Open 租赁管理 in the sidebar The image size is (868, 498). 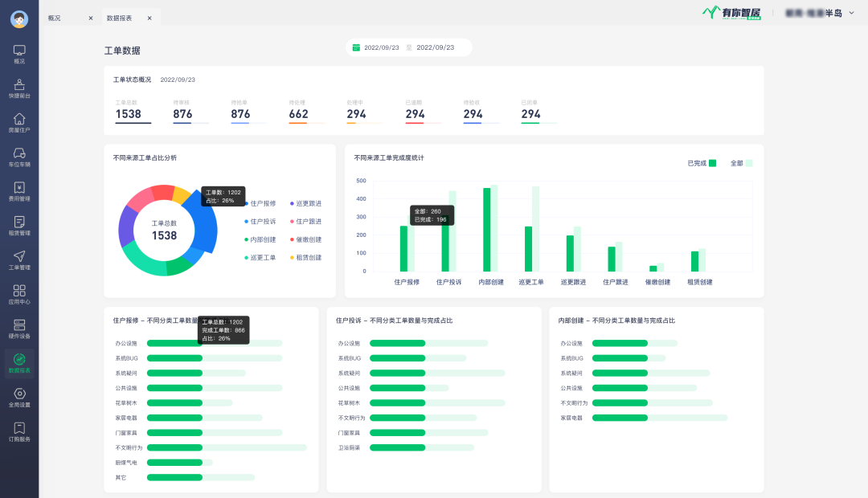[19, 226]
